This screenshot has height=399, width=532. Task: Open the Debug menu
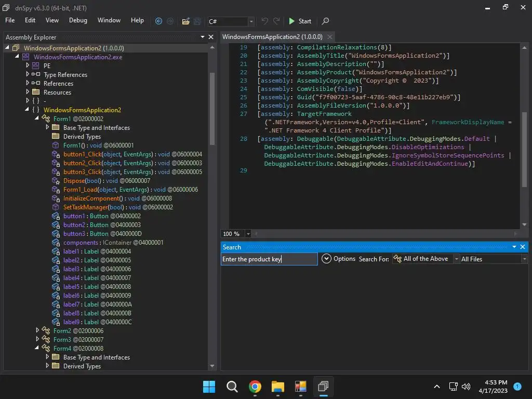click(x=78, y=20)
